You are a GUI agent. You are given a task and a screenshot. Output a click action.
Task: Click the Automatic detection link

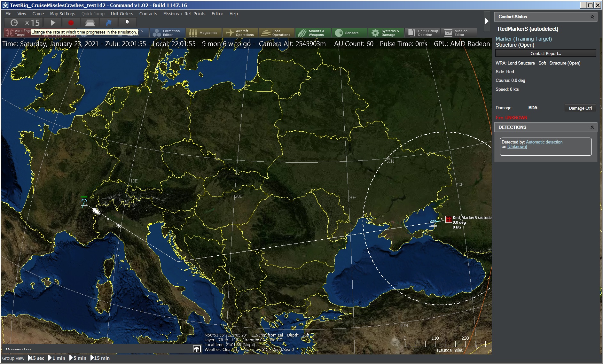tap(544, 142)
